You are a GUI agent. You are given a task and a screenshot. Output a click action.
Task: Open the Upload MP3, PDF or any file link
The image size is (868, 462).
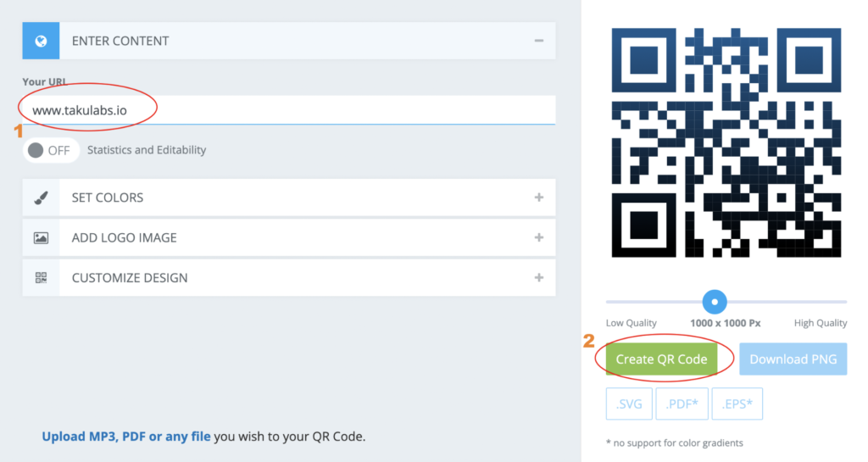coord(126,437)
